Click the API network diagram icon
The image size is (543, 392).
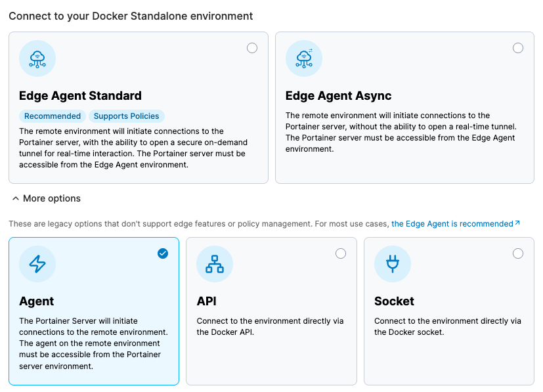pyautogui.click(x=215, y=264)
